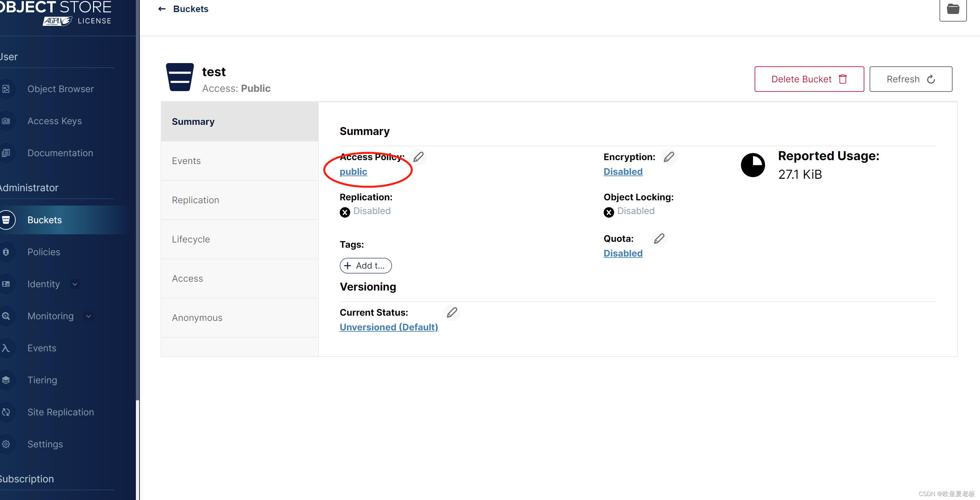Click the Settings gear icon in sidebar
980x500 pixels.
pyautogui.click(x=6, y=444)
